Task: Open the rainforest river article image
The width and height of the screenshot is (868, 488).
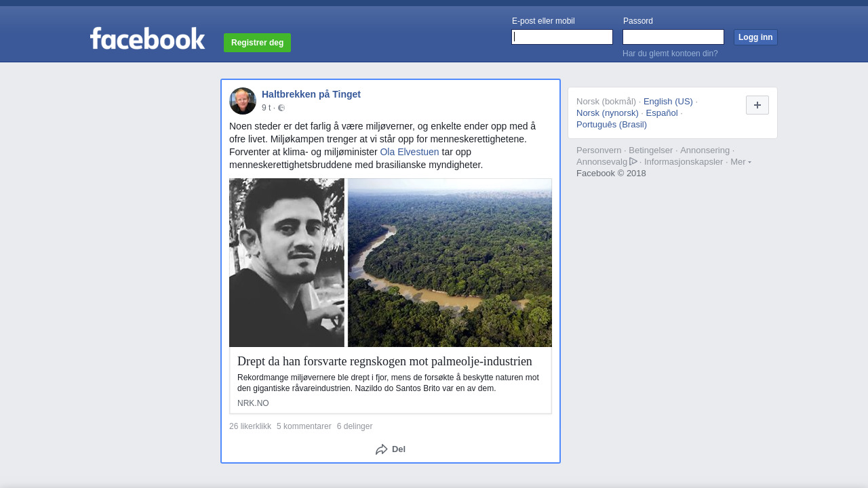Action: [x=450, y=263]
